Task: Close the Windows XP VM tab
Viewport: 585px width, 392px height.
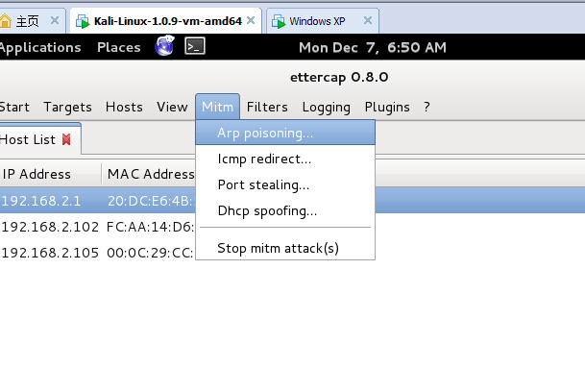Action: click(368, 20)
